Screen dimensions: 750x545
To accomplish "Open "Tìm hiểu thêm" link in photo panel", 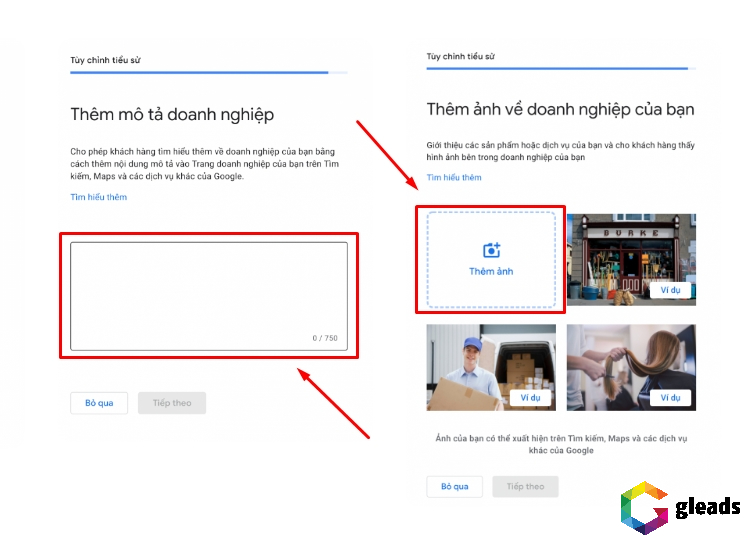I will click(454, 177).
